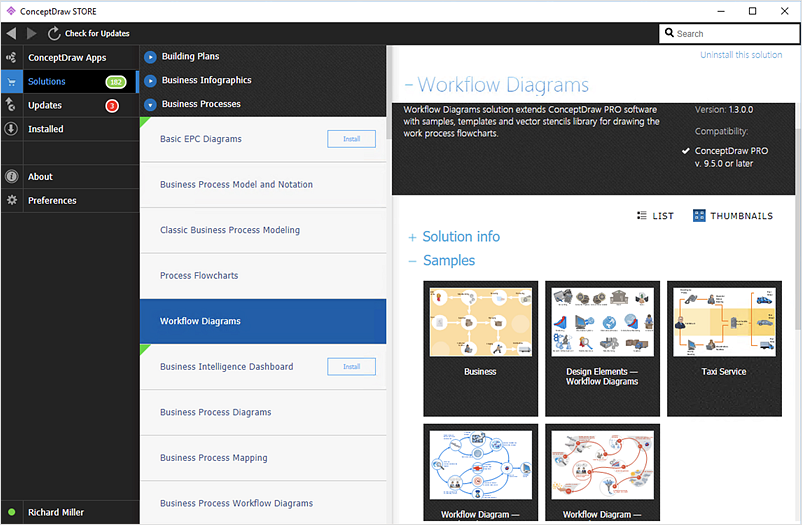Click the Richard Miller account name
Image resolution: width=802 pixels, height=525 pixels.
56,512
